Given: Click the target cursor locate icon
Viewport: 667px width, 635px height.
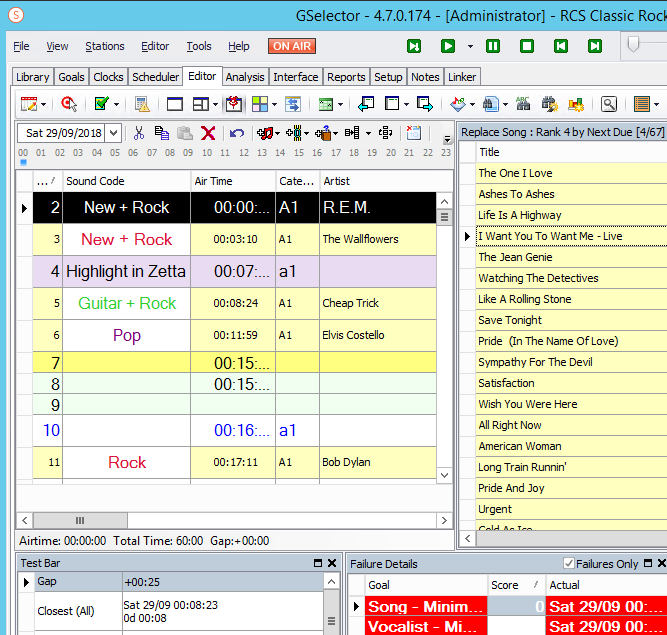Looking at the screenshot, I should point(68,104).
